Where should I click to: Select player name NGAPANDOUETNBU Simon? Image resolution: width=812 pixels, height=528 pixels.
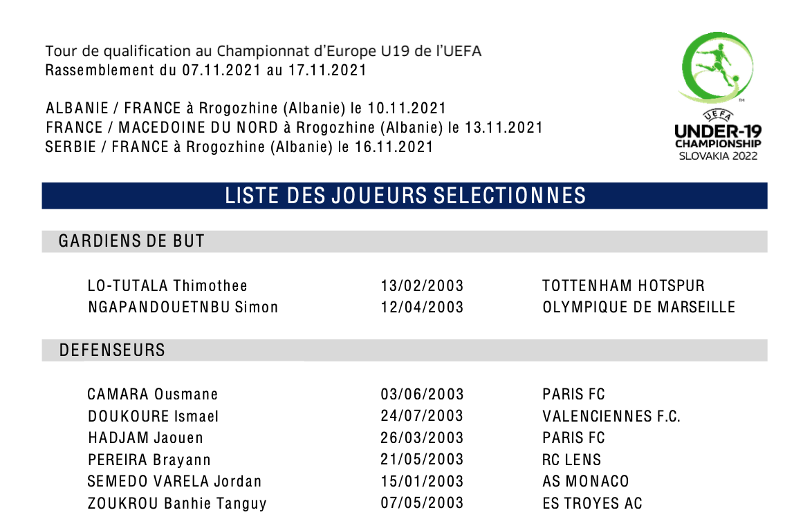pos(183,308)
